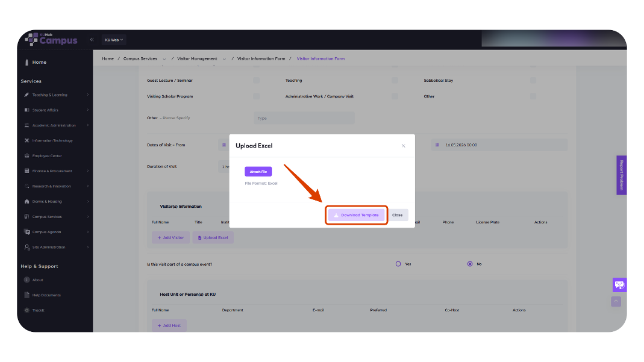Expand Visitor Management breadcrumb dropdown arrow
The image size is (644, 362).
click(224, 59)
